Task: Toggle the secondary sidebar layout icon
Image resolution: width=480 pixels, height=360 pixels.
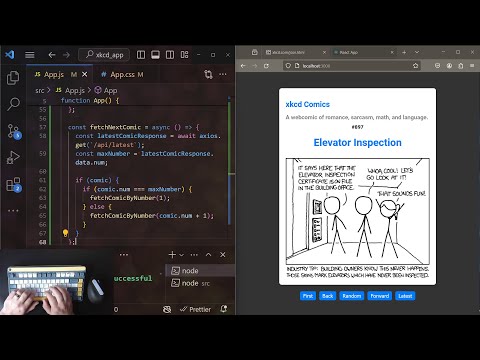Action: (x=170, y=55)
